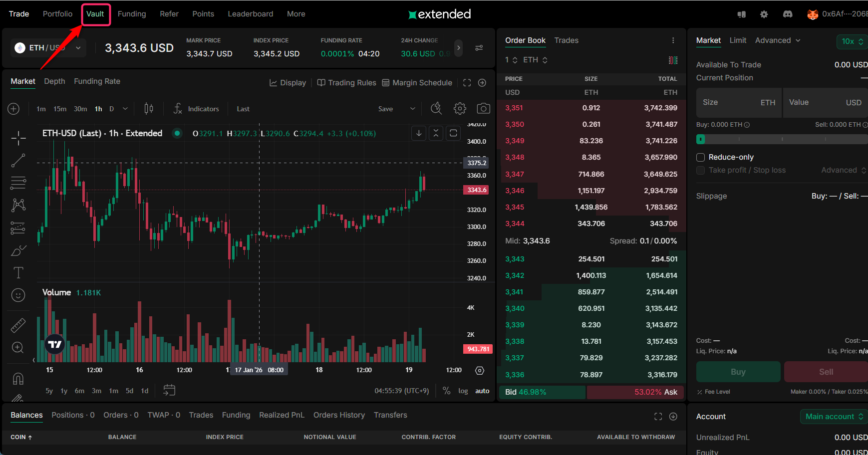Toggle auto scale on chart
The width and height of the screenshot is (868, 455).
pyautogui.click(x=482, y=391)
